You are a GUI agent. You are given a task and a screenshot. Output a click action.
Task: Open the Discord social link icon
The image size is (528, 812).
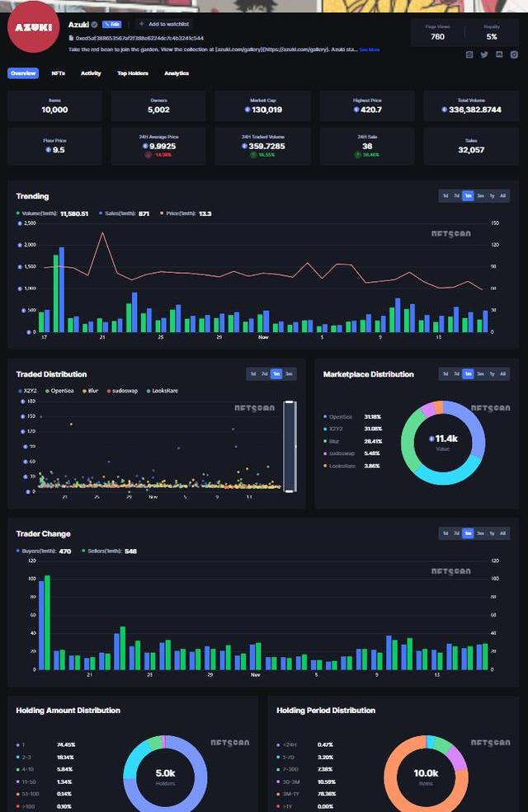coord(499,54)
